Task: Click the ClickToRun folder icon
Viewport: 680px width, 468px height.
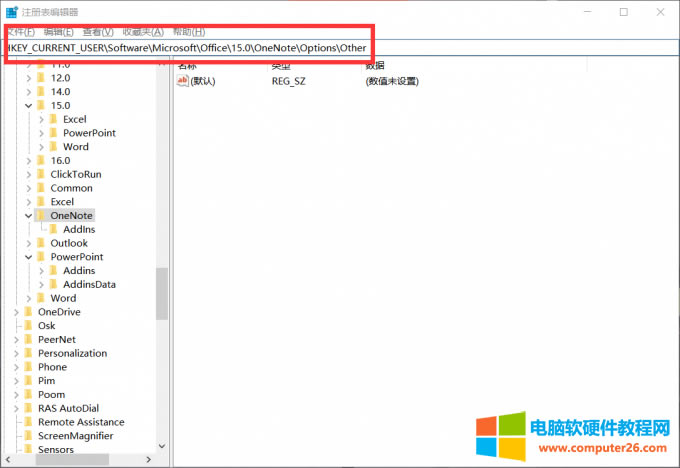Action: point(41,174)
